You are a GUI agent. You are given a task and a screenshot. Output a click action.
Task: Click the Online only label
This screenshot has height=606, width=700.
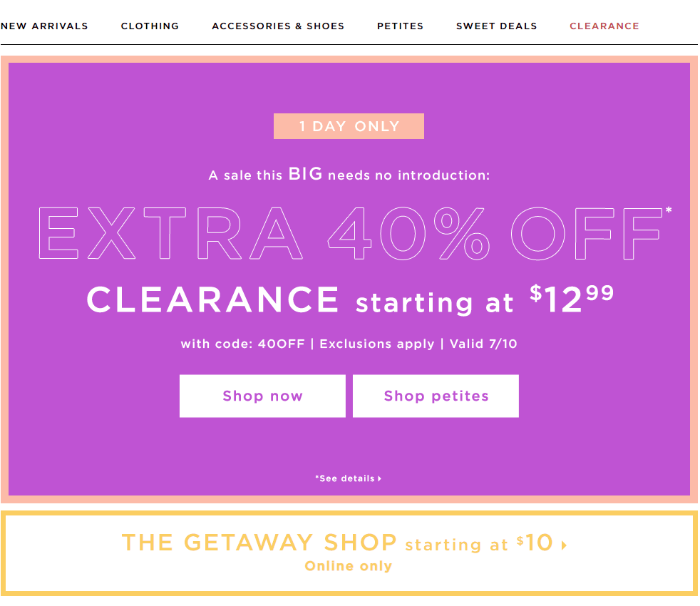[x=348, y=566]
